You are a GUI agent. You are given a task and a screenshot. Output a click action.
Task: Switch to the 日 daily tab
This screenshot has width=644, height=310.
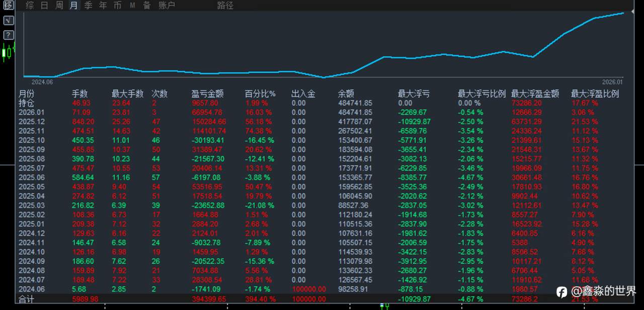[x=44, y=6]
